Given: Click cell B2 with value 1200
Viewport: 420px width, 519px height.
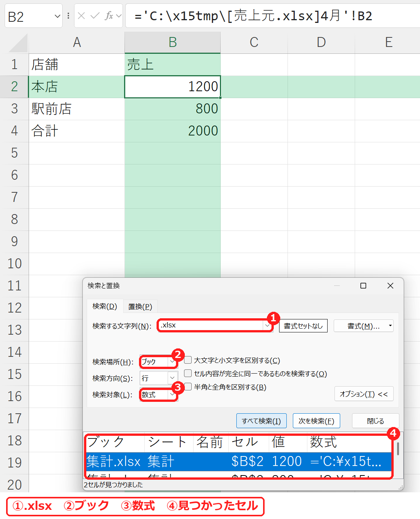Looking at the screenshot, I should click(x=173, y=87).
